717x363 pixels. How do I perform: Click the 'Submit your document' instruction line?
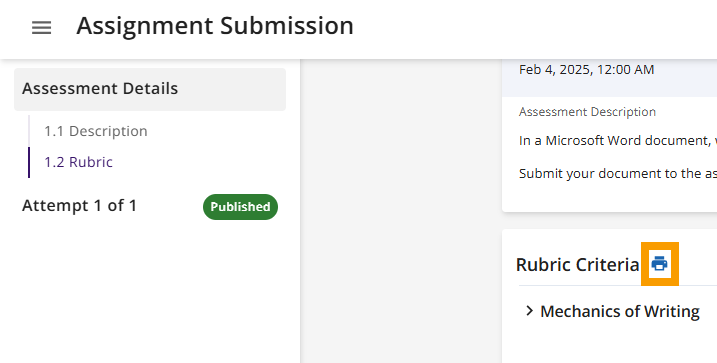point(617,174)
